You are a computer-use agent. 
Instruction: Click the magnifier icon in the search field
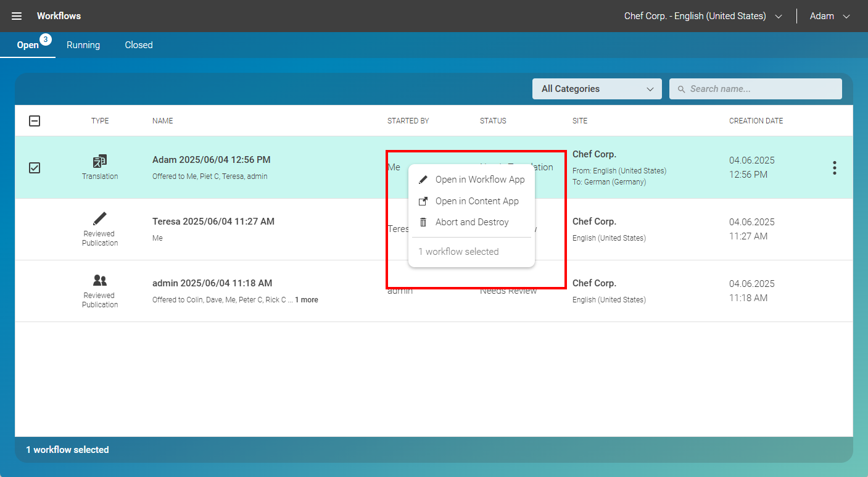[681, 89]
